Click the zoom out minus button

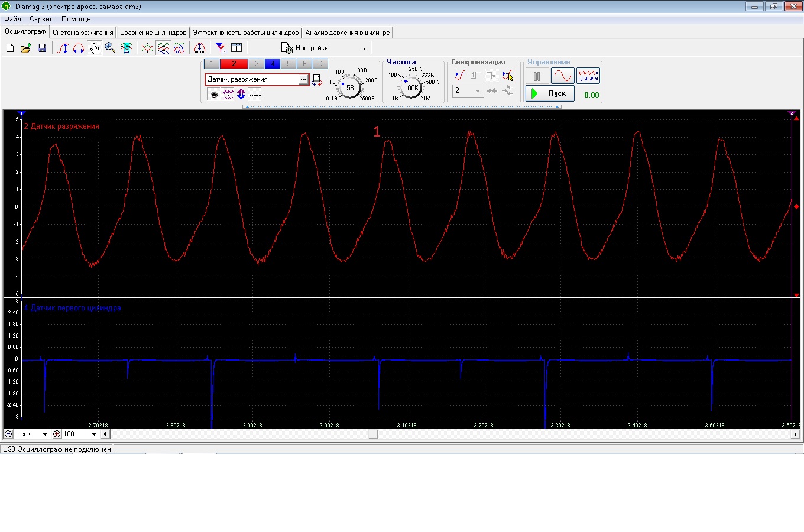point(8,434)
